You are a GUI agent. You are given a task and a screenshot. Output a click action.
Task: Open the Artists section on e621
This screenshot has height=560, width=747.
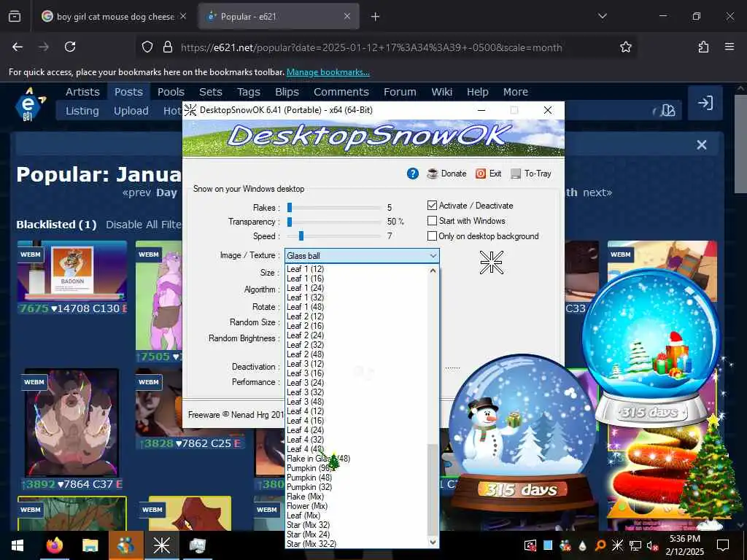82,92
